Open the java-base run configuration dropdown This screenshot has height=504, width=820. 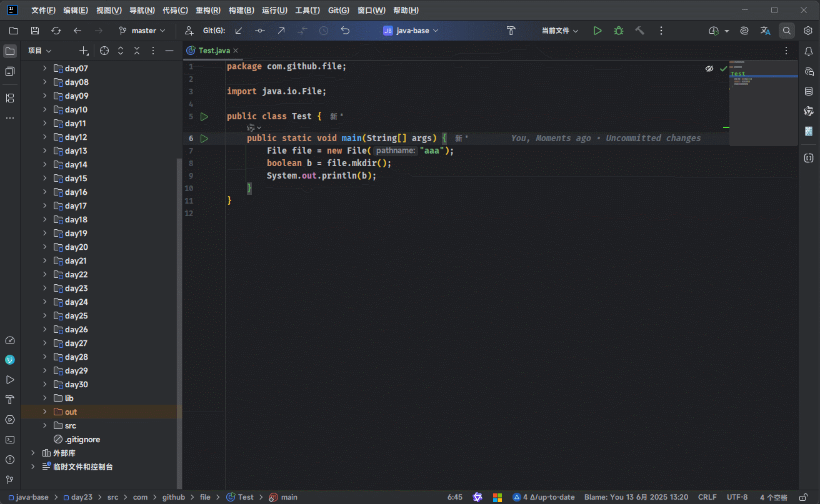(x=411, y=31)
